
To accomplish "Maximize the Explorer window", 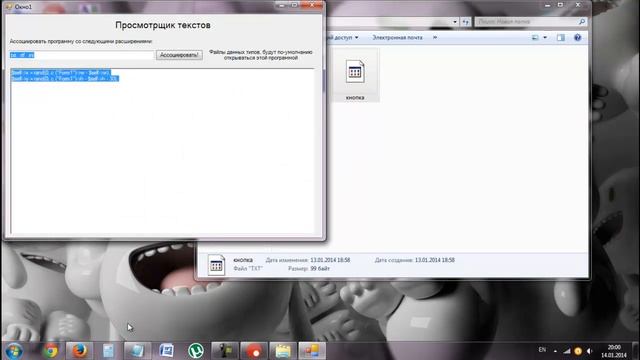I will tap(560, 5).
